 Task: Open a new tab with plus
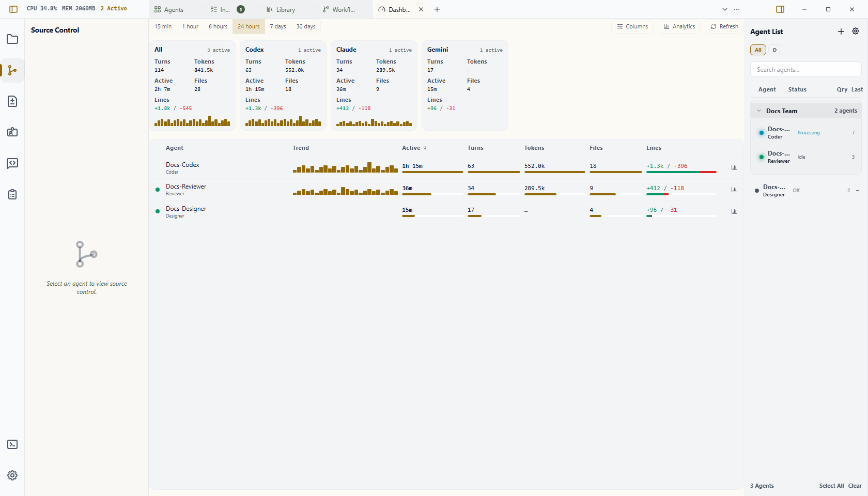pos(437,9)
